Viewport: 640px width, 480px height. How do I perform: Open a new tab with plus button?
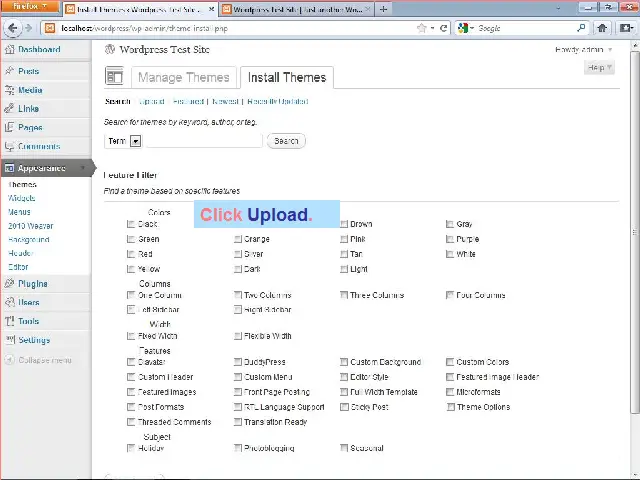pyautogui.click(x=383, y=9)
